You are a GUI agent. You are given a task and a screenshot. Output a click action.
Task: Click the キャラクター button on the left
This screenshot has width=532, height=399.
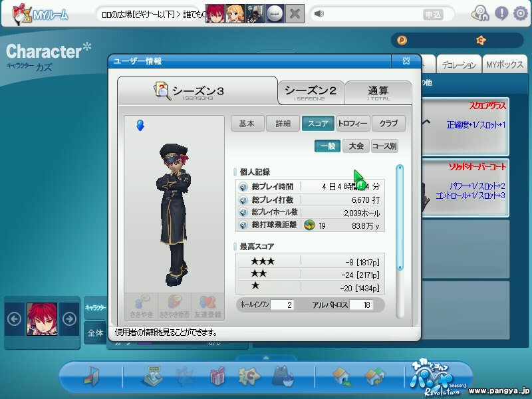[95, 307]
